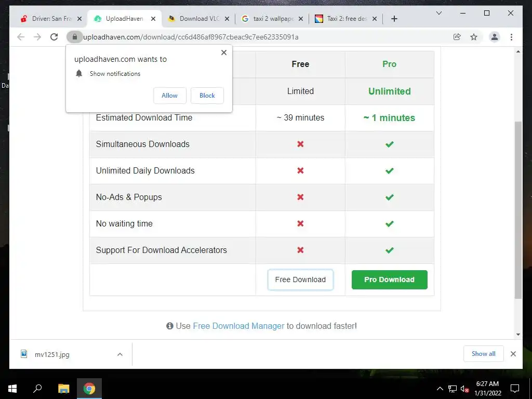Close the Download VLC tab
Image resolution: width=532 pixels, height=399 pixels.
pos(227,19)
